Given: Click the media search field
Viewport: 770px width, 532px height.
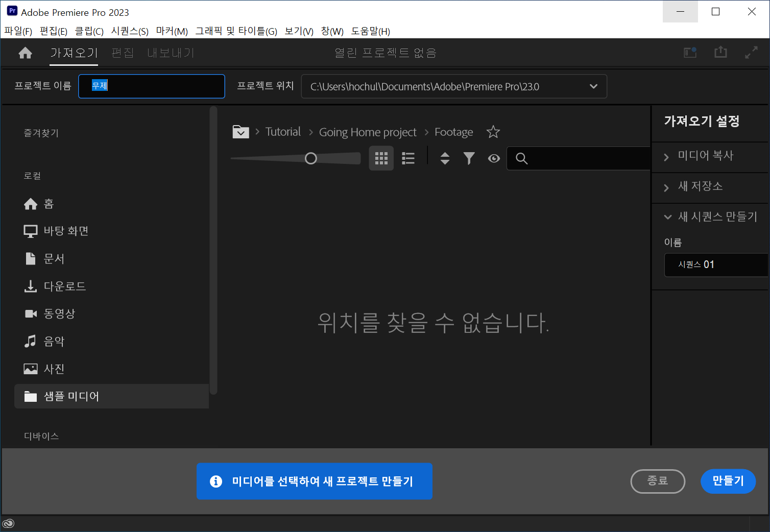Looking at the screenshot, I should click(x=578, y=158).
